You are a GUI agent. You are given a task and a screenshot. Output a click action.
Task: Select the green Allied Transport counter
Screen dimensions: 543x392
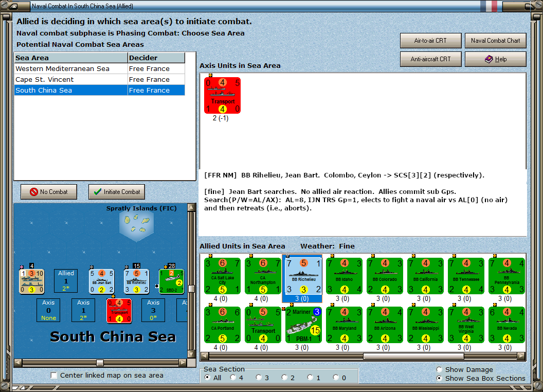(x=263, y=325)
